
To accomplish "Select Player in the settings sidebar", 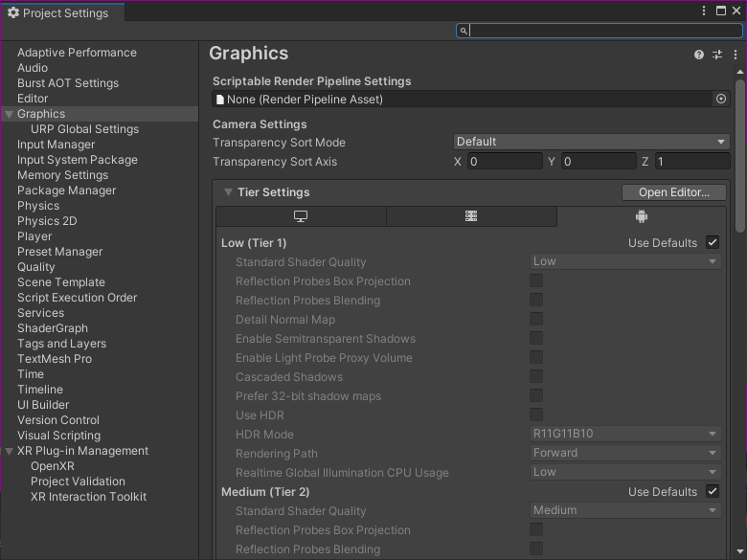I will point(34,236).
